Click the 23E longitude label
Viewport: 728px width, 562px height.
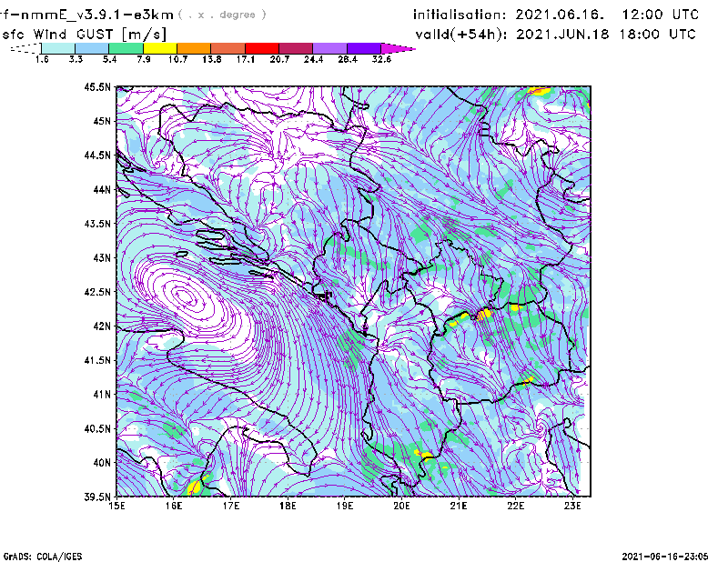(572, 506)
